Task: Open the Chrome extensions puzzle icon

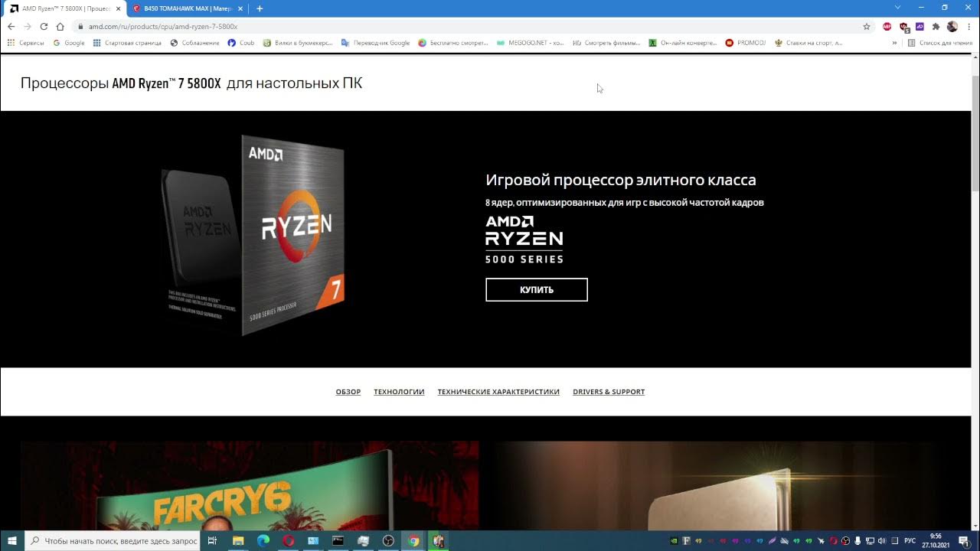Action: [x=936, y=26]
